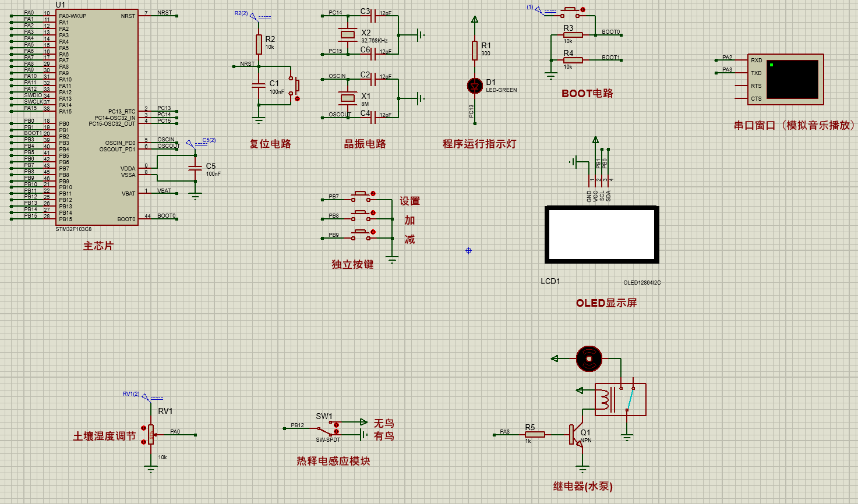Viewport: 858px width, 504px height.
Task: Click the 加 label
Action: [x=410, y=220]
